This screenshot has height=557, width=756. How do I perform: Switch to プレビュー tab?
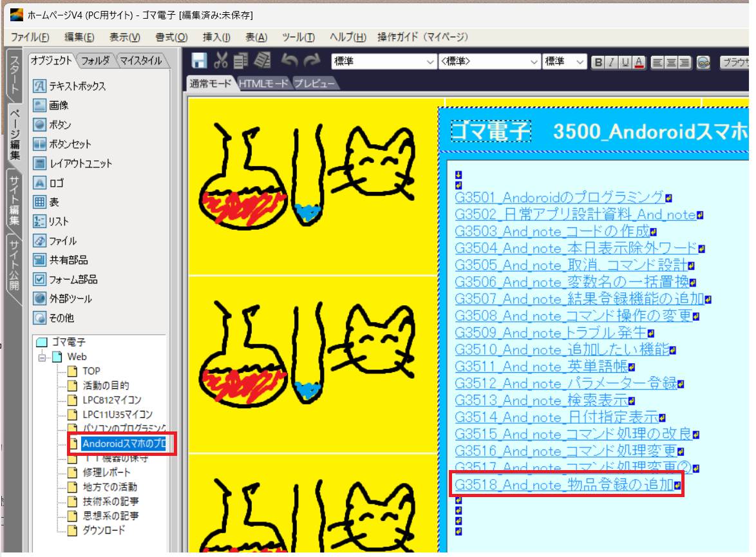pyautogui.click(x=314, y=84)
